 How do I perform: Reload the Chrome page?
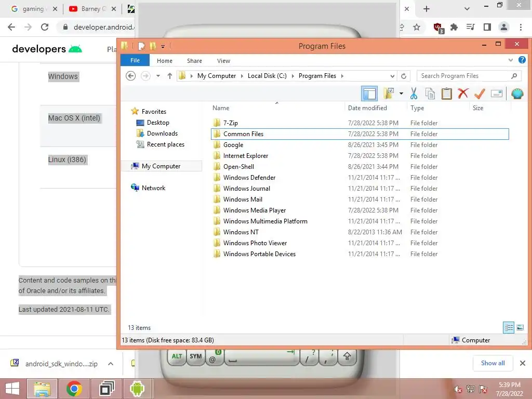pyautogui.click(x=45, y=27)
